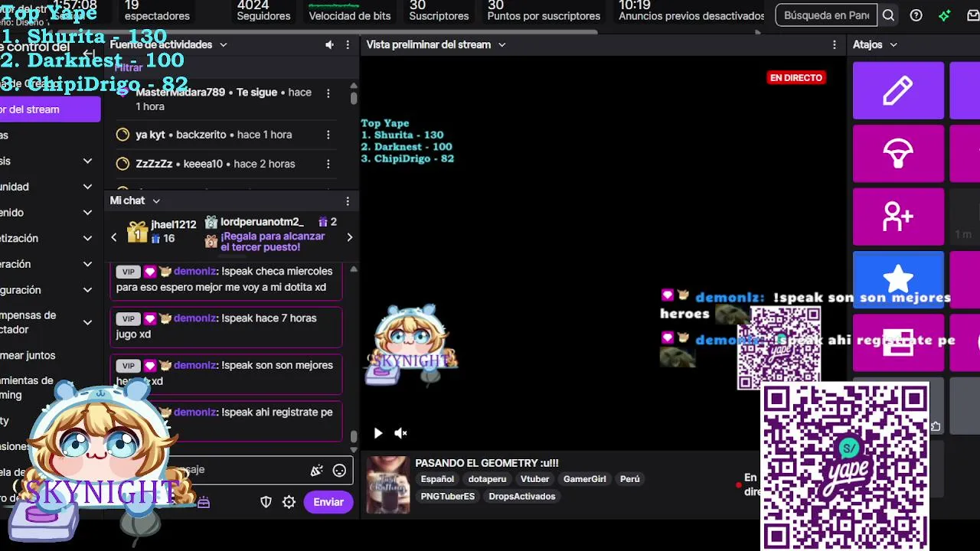Screen dimensions: 980x551
Task: Click the blue star shortcut tile
Action: click(898, 279)
